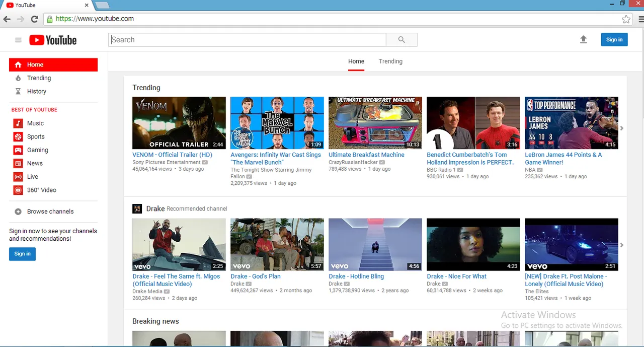
Task: Open Ultimate Breakfast Machine title link
Action: pos(366,155)
